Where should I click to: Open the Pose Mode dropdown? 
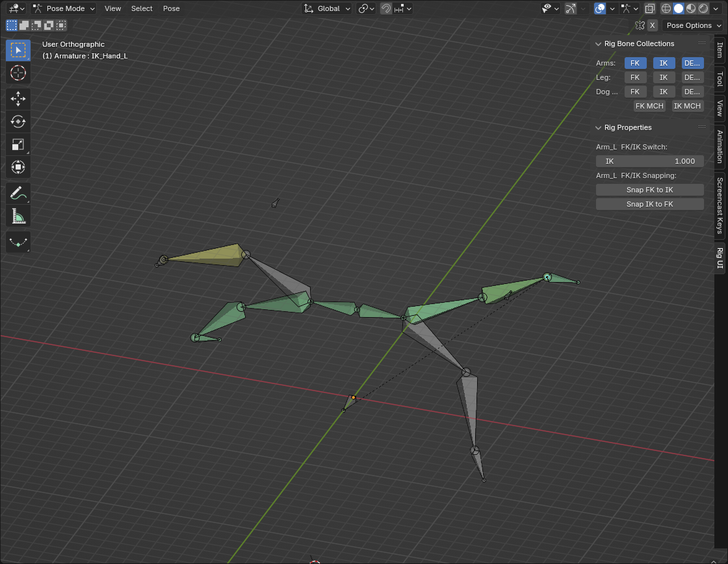pyautogui.click(x=64, y=8)
